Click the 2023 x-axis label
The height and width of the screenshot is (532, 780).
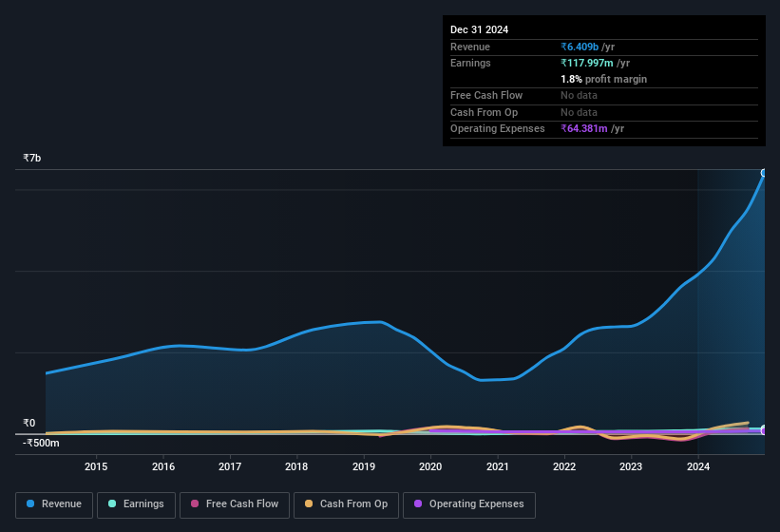tap(631, 466)
